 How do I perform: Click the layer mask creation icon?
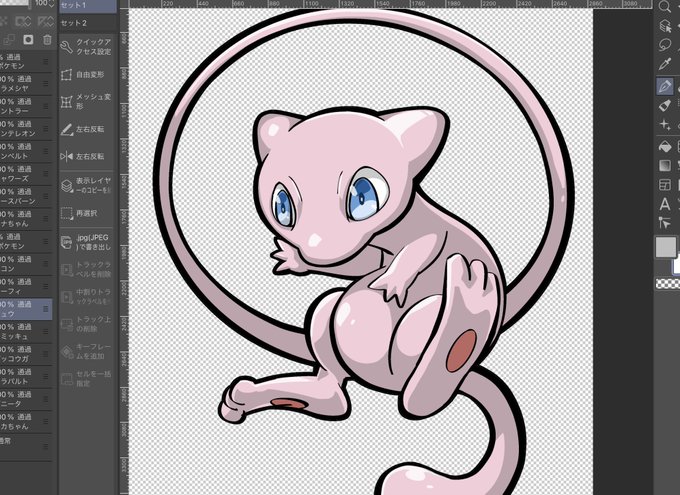tap(28, 40)
